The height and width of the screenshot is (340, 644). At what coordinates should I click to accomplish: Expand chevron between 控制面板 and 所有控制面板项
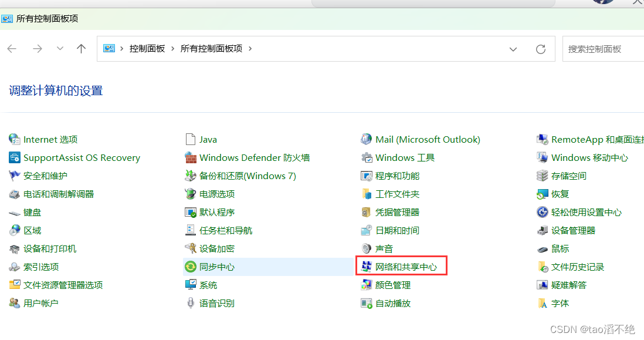[172, 49]
